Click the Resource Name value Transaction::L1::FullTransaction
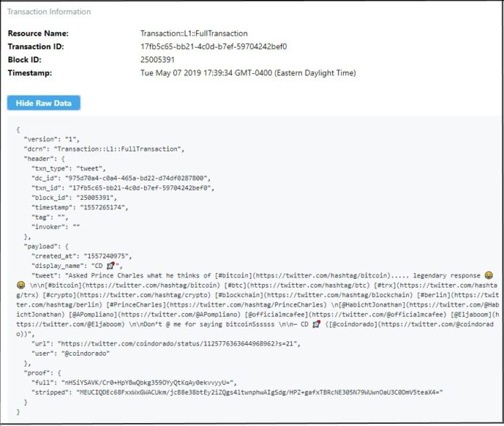This screenshot has width=504, height=426. pos(194,33)
